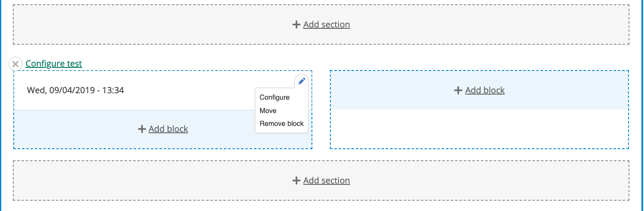Click the Add section link below both columns
The height and width of the screenshot is (211, 644).
[327, 180]
